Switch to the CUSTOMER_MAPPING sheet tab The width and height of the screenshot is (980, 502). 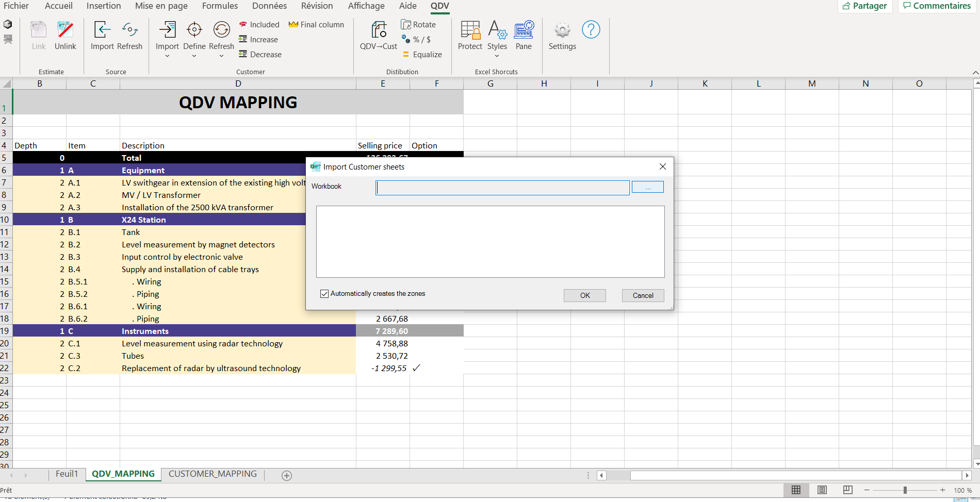coord(213,474)
